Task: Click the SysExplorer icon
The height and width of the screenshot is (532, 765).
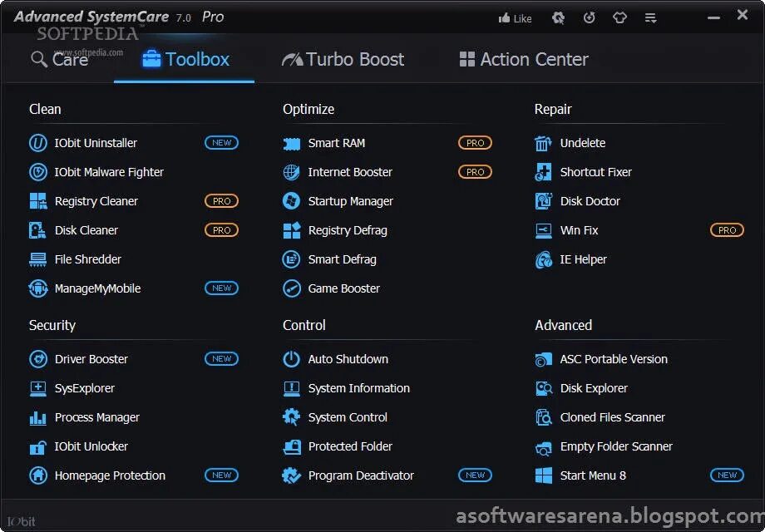Action: click(38, 388)
